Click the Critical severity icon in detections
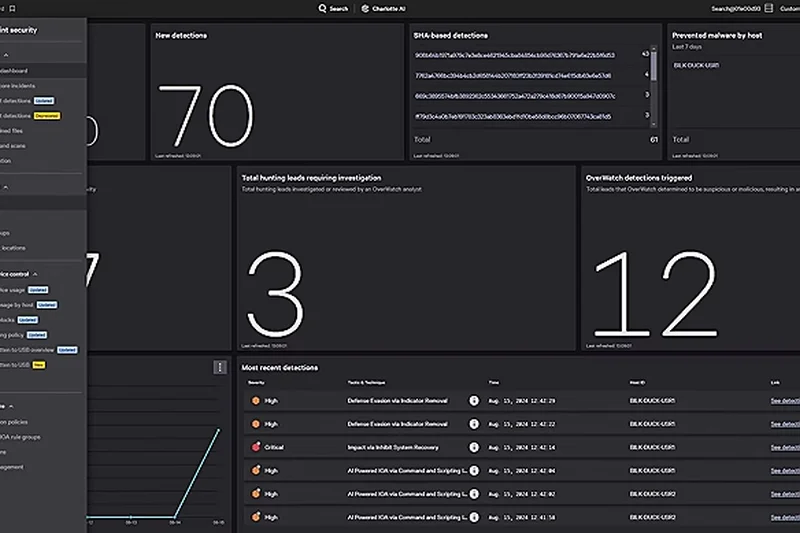The image size is (800, 533). pos(256,447)
